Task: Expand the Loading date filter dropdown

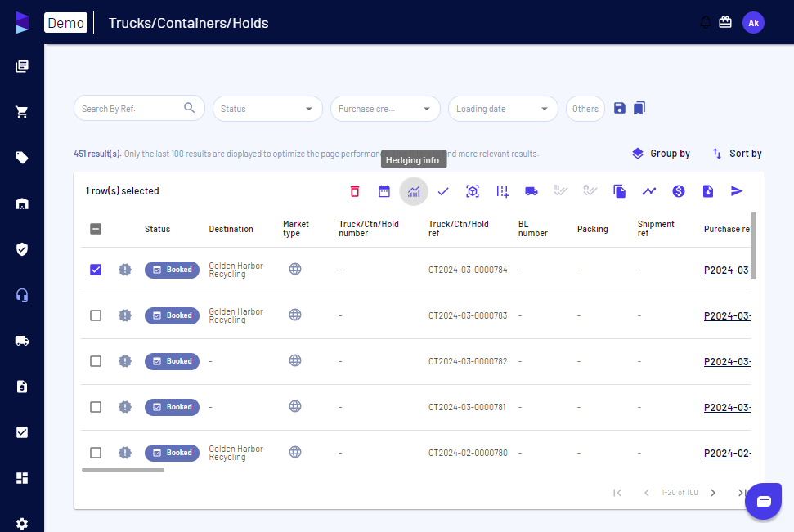Action: [x=503, y=109]
